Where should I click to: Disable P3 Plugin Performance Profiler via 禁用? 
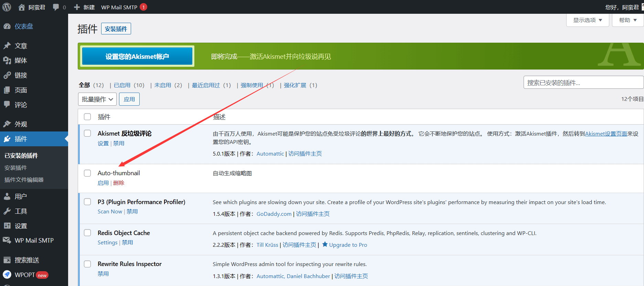[132, 211]
